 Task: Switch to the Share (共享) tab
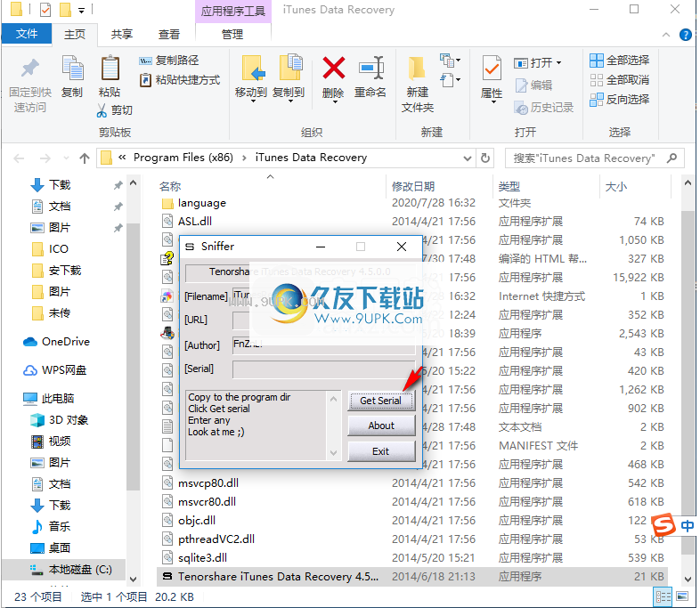click(121, 35)
